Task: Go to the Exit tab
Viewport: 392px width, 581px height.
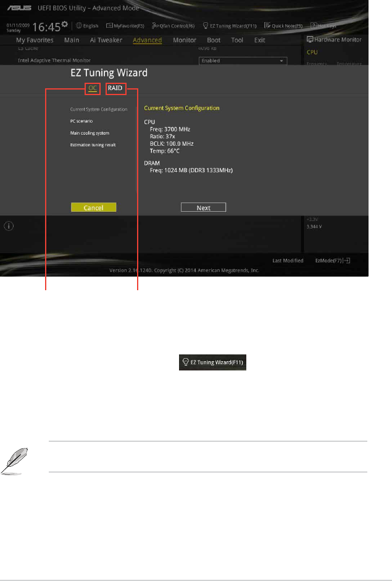Action: coord(260,40)
